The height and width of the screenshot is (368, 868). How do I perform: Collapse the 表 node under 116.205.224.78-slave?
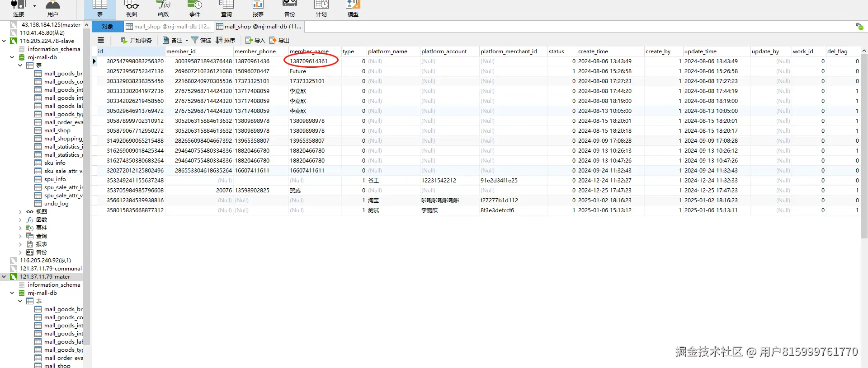point(20,65)
